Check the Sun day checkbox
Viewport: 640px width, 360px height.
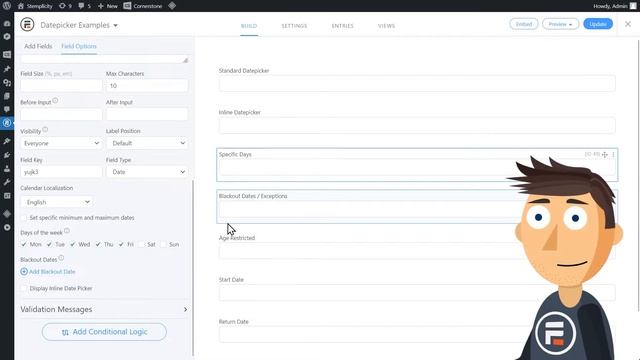point(163,244)
